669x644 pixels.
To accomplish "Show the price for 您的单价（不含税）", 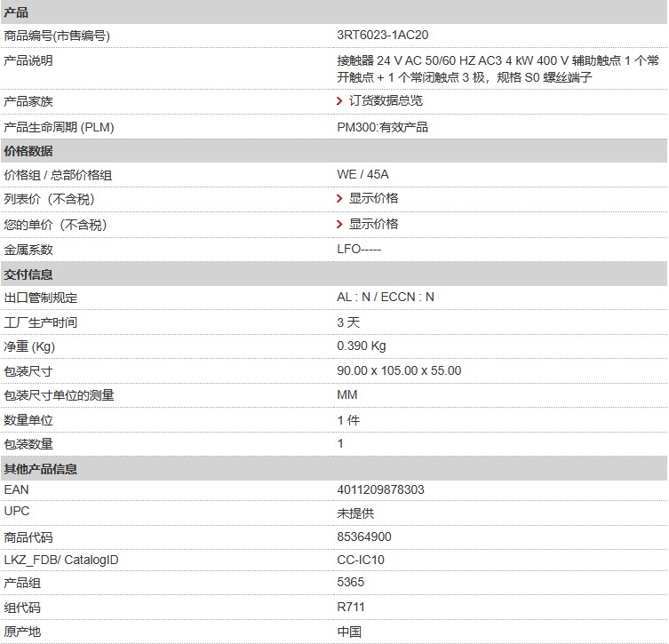I will click(x=373, y=224).
